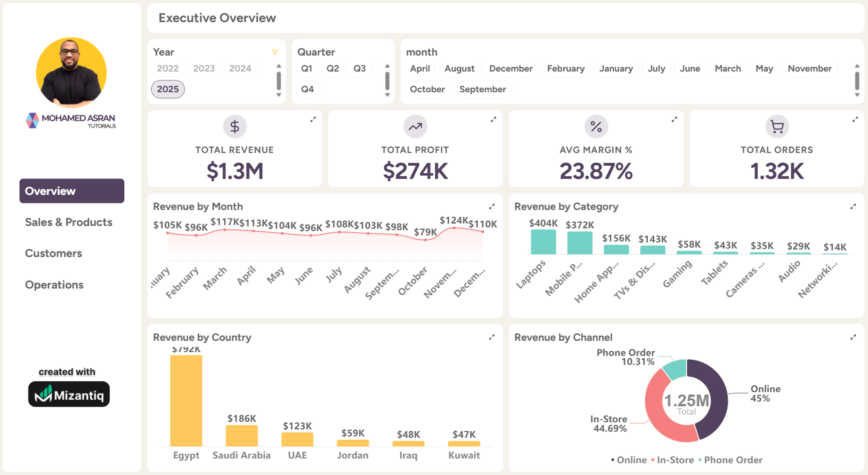
Task: Expand the Avg Margin % card
Action: coord(674,120)
